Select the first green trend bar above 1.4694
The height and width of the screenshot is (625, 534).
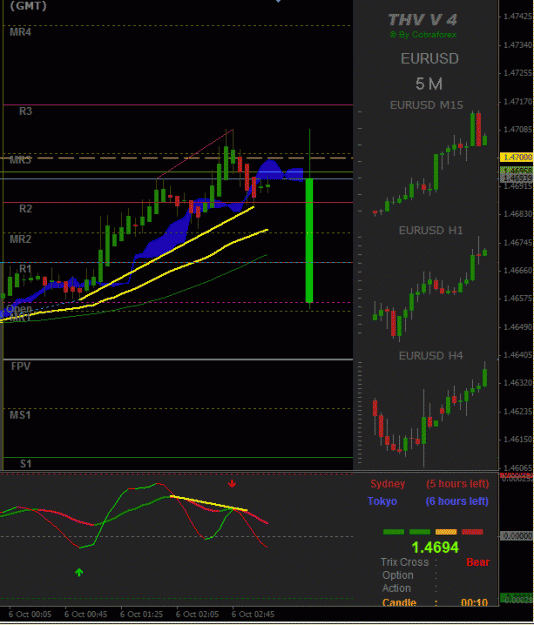(x=393, y=532)
